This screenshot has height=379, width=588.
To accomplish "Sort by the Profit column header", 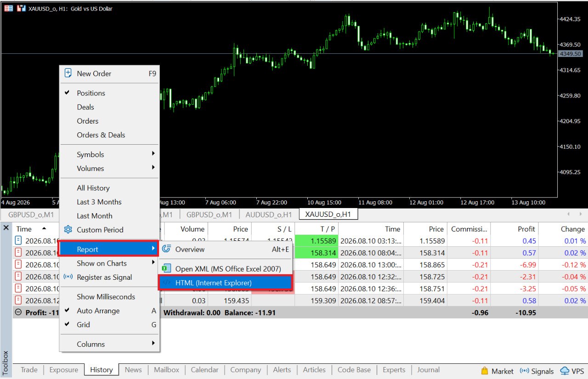I will (x=514, y=229).
